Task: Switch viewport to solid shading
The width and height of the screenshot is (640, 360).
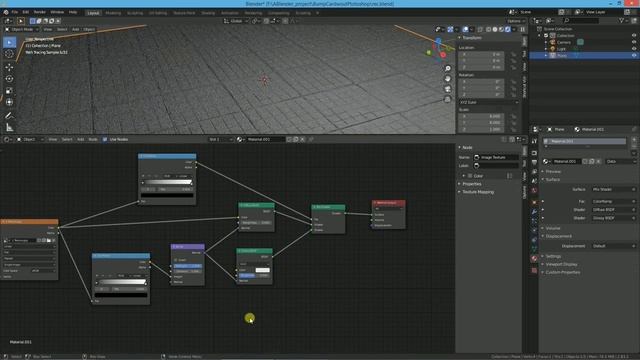Action: pyautogui.click(x=495, y=29)
